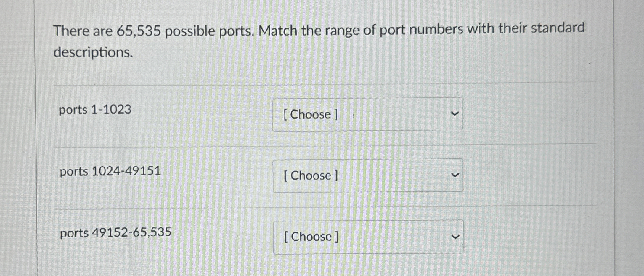Screen dimensions: 644x276
Task: Select the [Choose] text in the bottom dropdown
Action: tap(311, 236)
